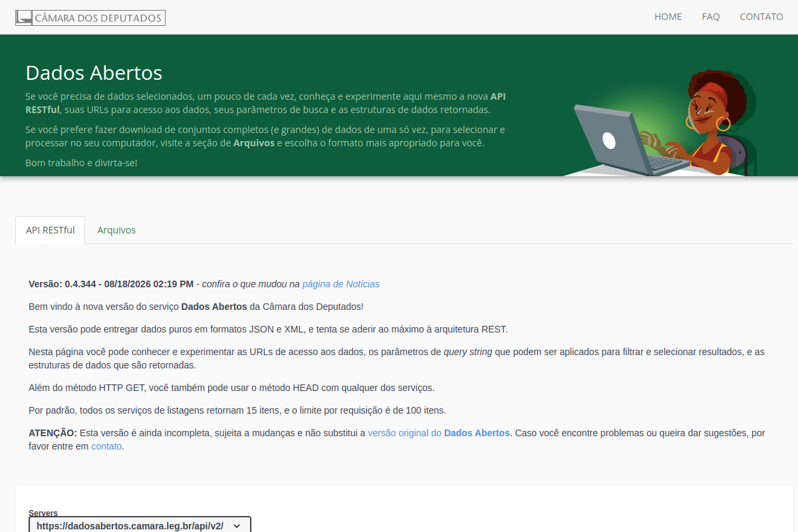The width and height of the screenshot is (798, 532).
Task: Click the ATENÇÃO warning label
Action: click(53, 433)
